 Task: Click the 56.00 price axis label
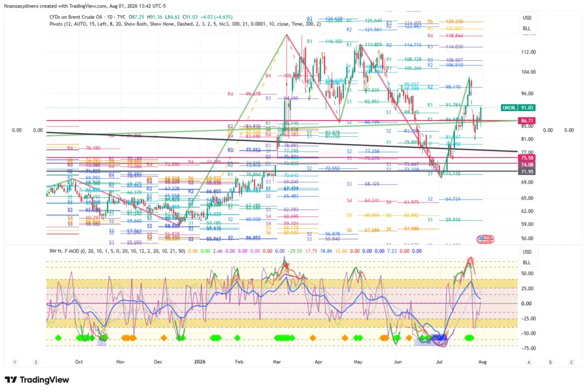coord(528,239)
